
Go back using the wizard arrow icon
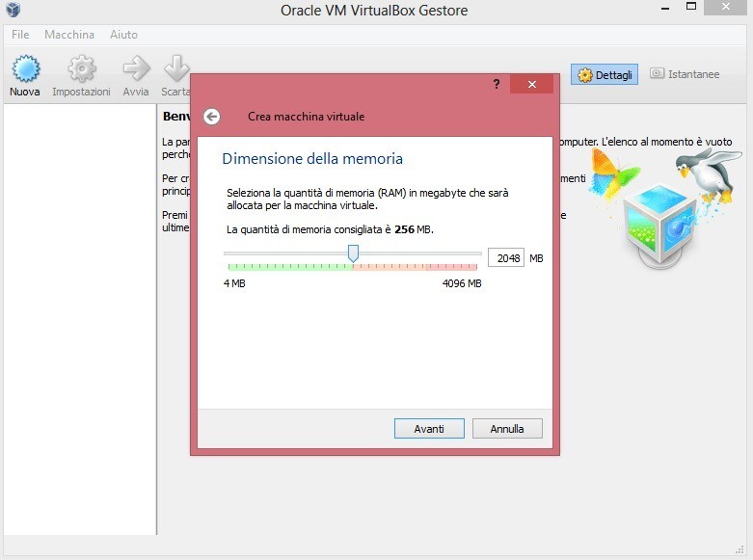click(212, 117)
